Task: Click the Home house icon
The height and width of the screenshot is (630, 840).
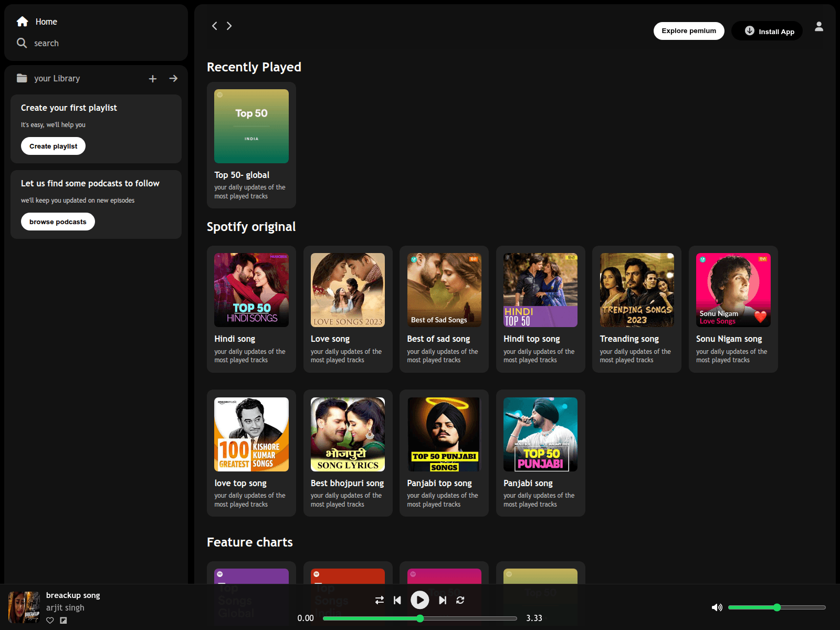Action: (x=22, y=22)
